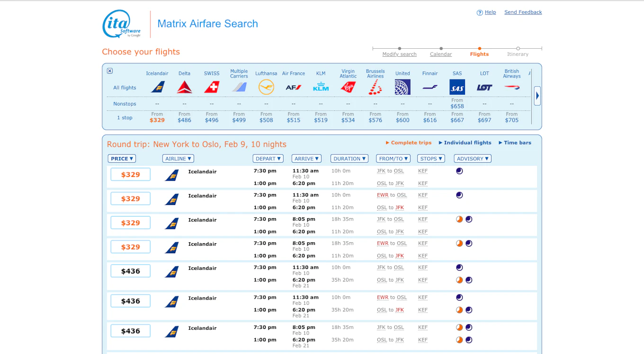Choose the Lufthansa crane logo
The height and width of the screenshot is (354, 644).
point(266,87)
